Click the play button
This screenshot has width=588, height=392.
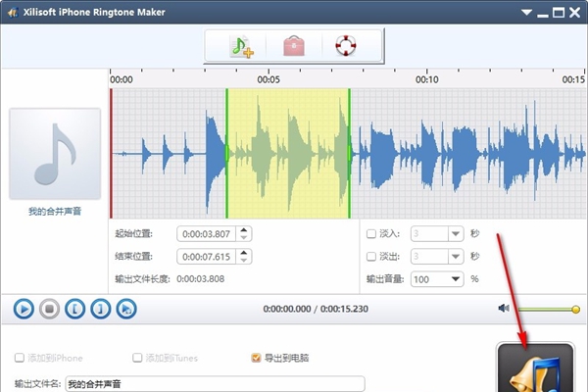[x=24, y=309]
